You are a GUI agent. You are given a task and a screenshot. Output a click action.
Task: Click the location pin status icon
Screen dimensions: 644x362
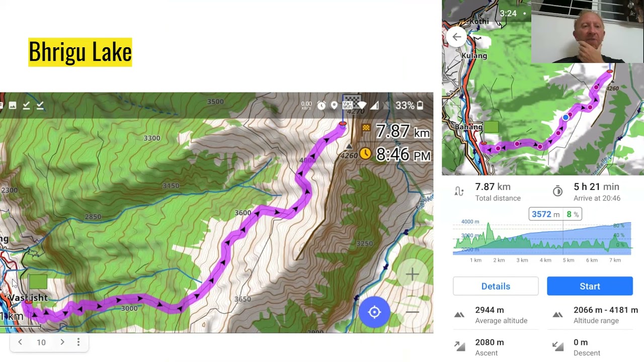334,106
